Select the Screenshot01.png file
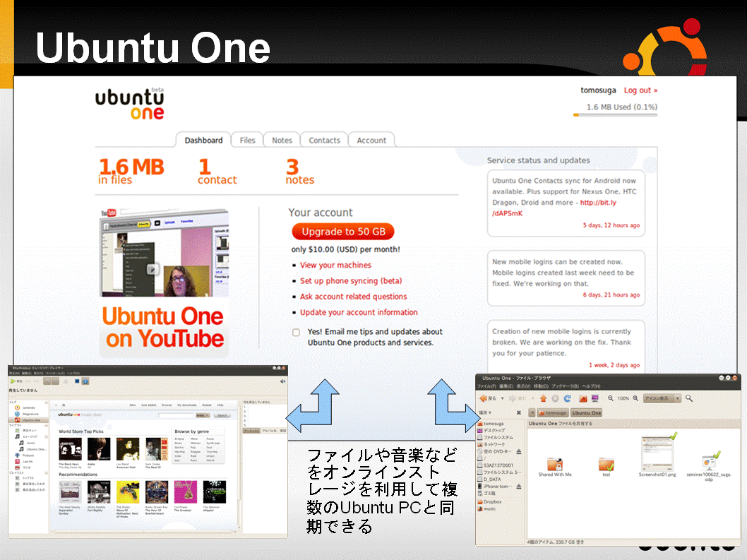This screenshot has height=560, width=747. tap(657, 455)
